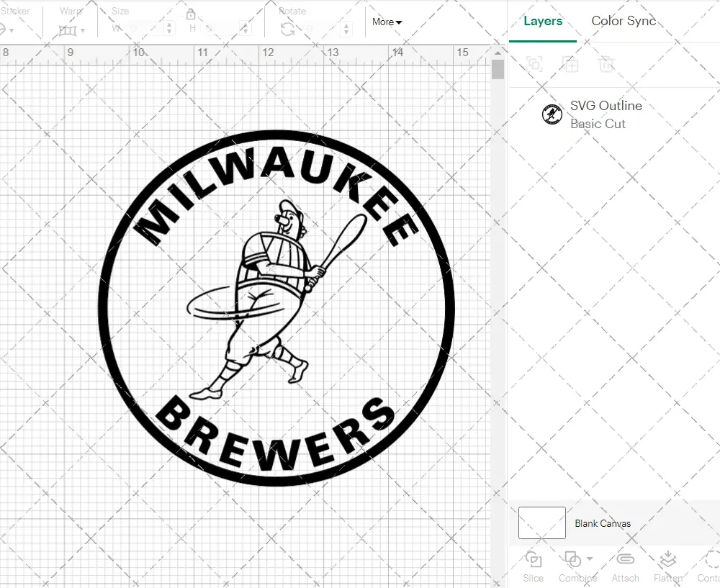
Task: Click the width size stepper arrows
Action: (x=169, y=29)
